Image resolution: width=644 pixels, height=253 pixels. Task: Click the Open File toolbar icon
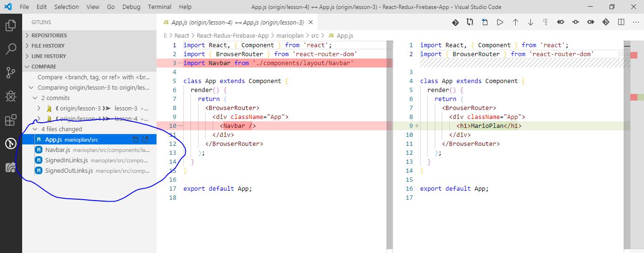pos(485,22)
